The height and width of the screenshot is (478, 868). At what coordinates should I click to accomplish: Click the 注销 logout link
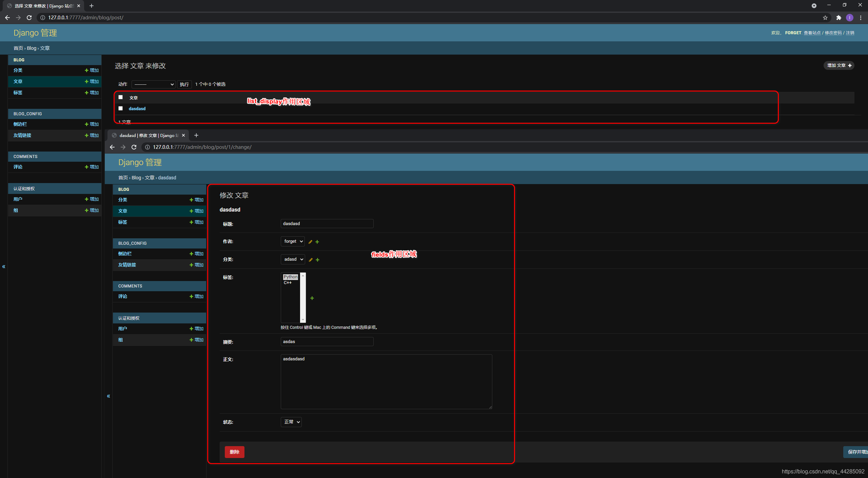tap(850, 33)
